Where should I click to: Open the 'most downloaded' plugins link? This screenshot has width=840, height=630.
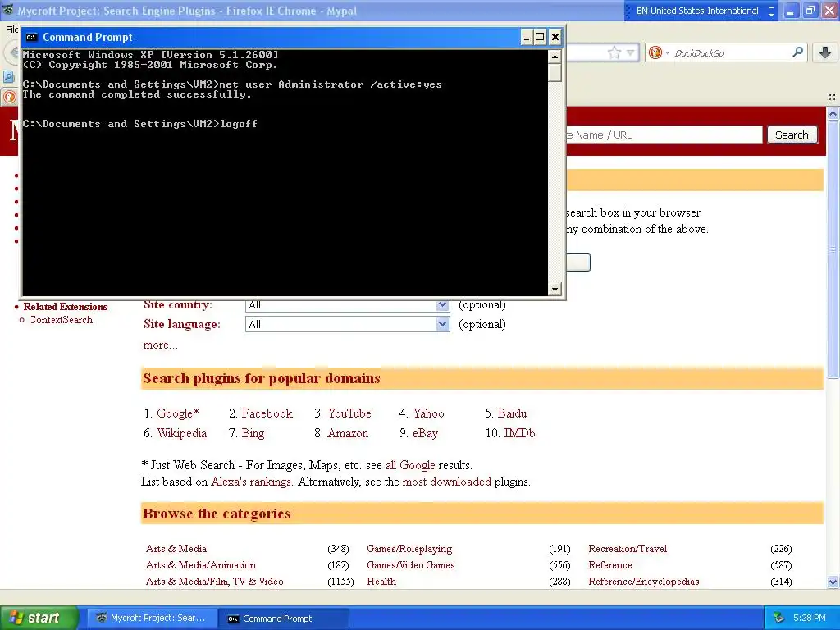click(446, 482)
